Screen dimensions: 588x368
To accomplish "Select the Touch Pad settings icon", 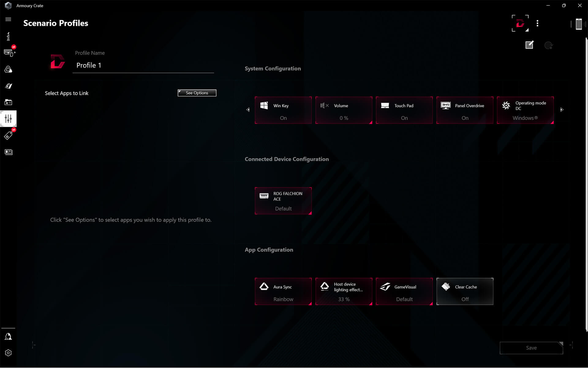I will click(x=385, y=105).
